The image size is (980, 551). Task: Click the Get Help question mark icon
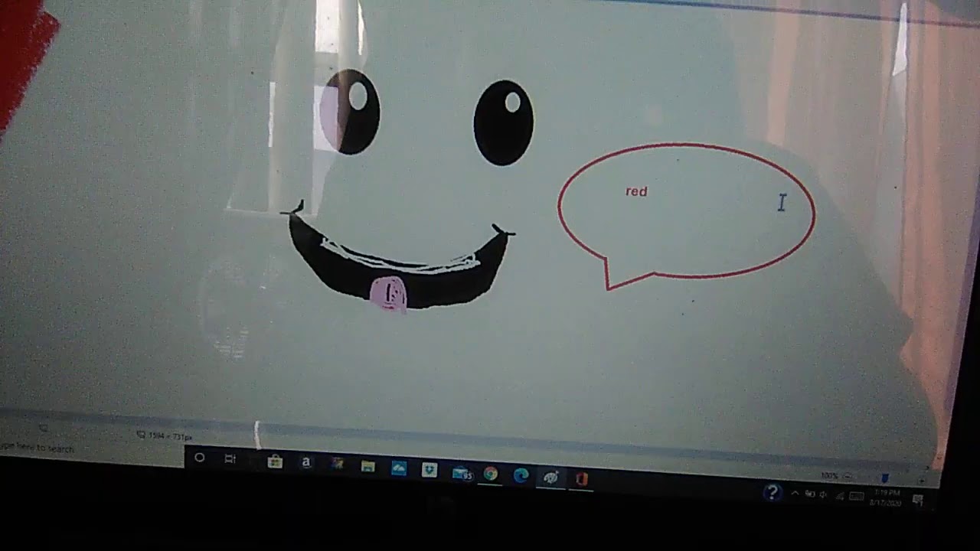[772, 492]
